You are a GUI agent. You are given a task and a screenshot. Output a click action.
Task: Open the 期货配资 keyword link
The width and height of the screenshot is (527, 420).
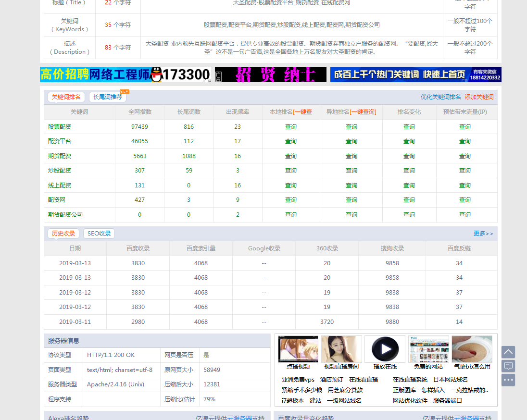click(60, 156)
